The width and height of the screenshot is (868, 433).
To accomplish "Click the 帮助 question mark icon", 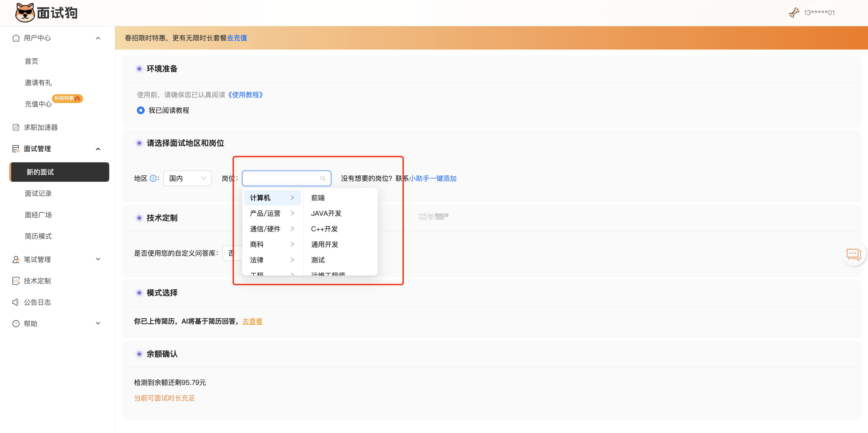I will click(x=16, y=323).
